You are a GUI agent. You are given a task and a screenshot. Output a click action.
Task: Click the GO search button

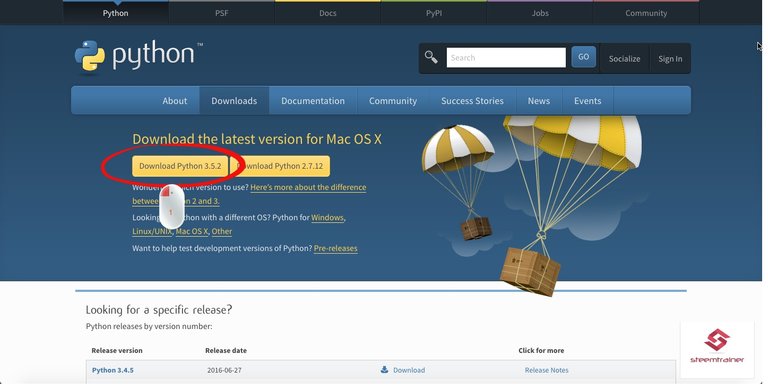583,57
